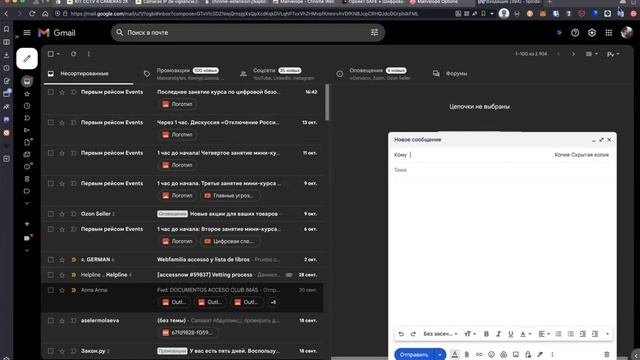Open text size dropdown in compose
640x360 pixels.
[470, 334]
